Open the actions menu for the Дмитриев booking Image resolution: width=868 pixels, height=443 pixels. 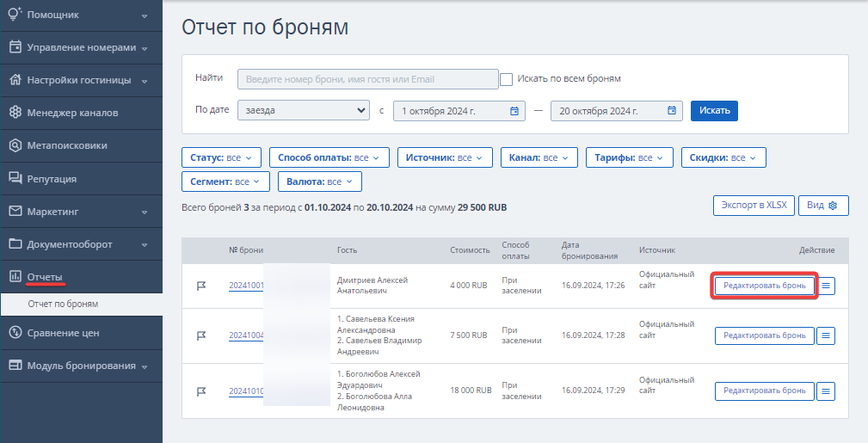[826, 286]
